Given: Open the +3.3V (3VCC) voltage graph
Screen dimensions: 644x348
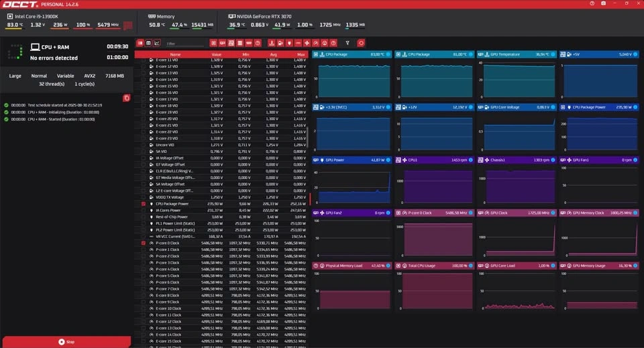Looking at the screenshot, I should pos(352,128).
